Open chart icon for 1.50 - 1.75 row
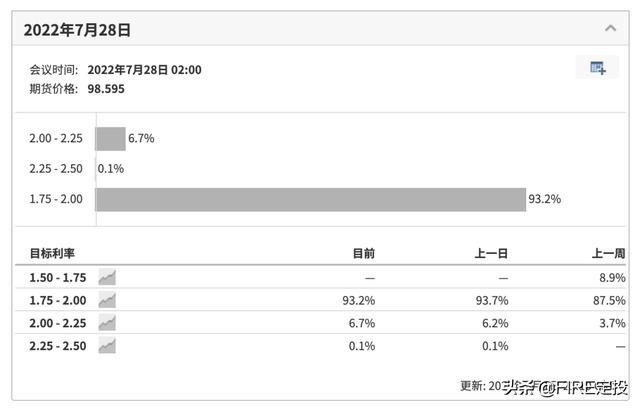640x408 pixels. [107, 277]
